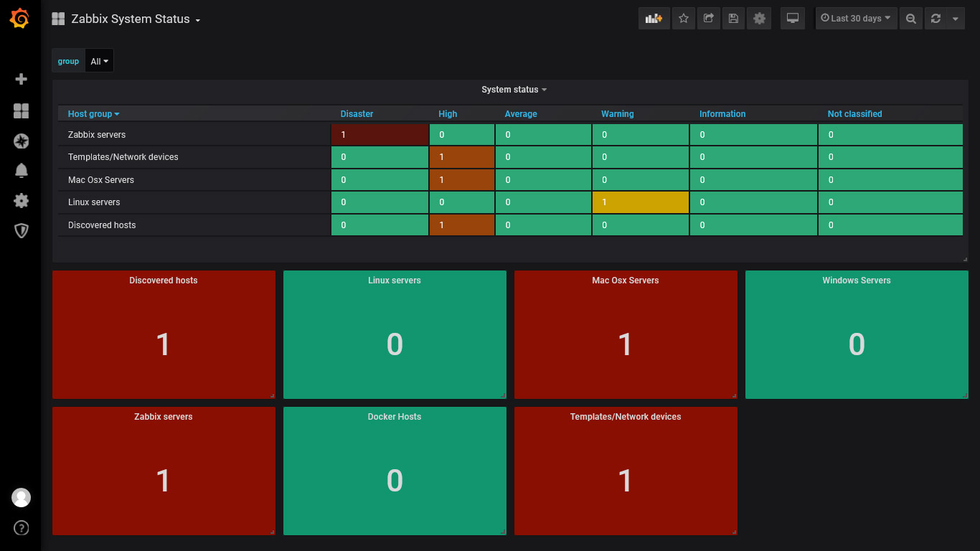
Task: Sort table by High column
Action: point(448,114)
